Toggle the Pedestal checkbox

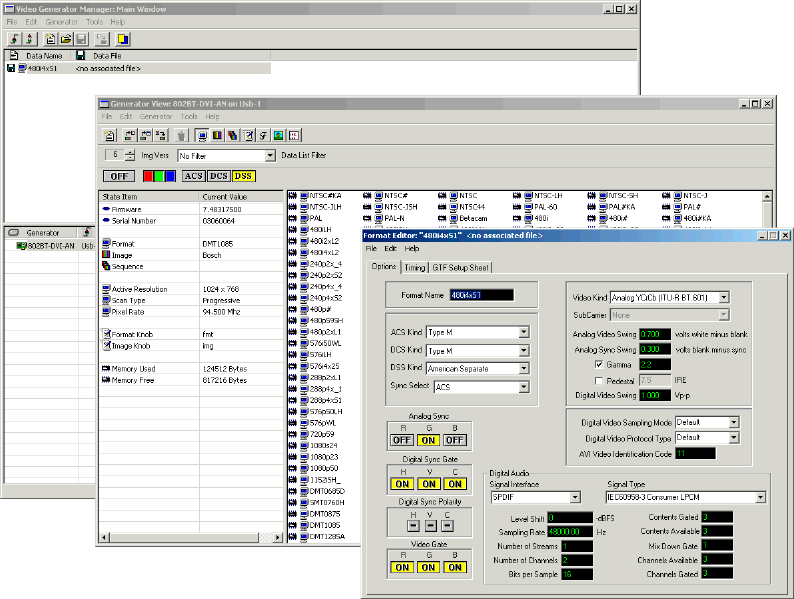599,381
